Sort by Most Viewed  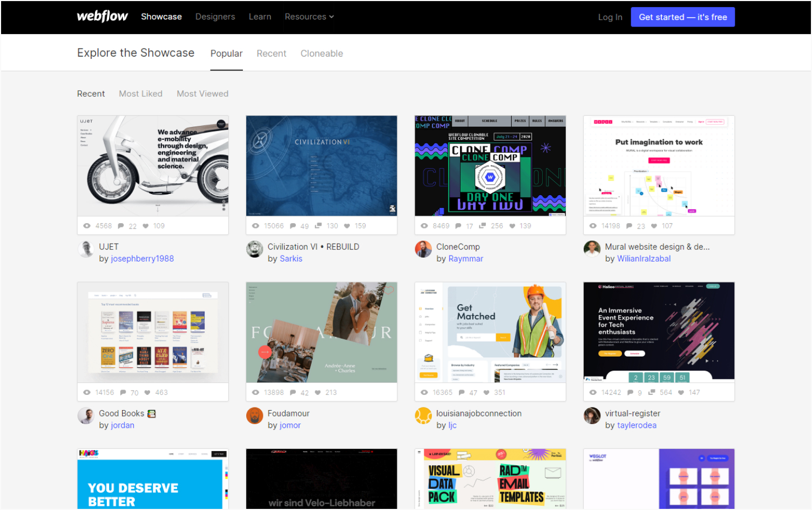pos(202,93)
